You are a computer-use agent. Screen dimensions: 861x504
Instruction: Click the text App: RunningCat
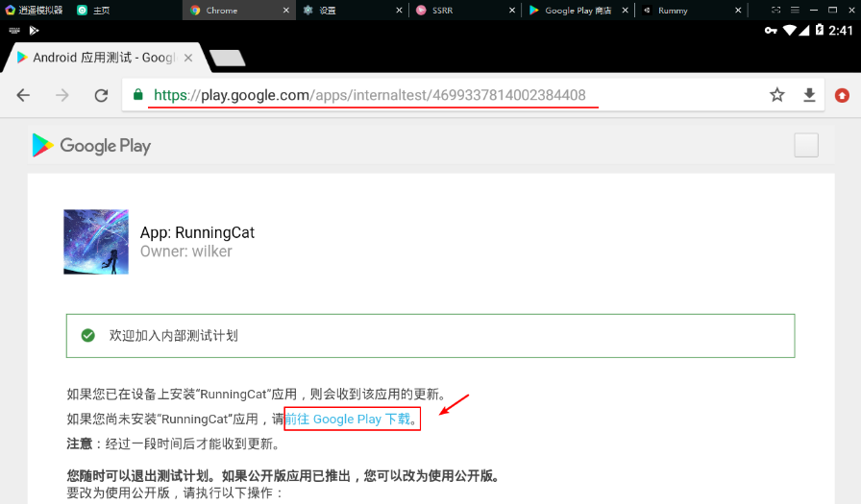(197, 232)
